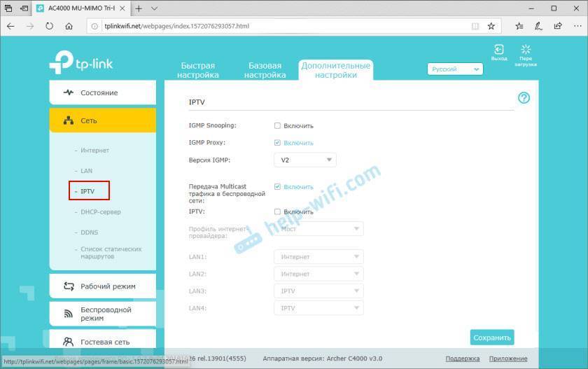Viewport: 588px width, 369px height.
Task: Click the IPTV section heading
Action: pos(197,102)
